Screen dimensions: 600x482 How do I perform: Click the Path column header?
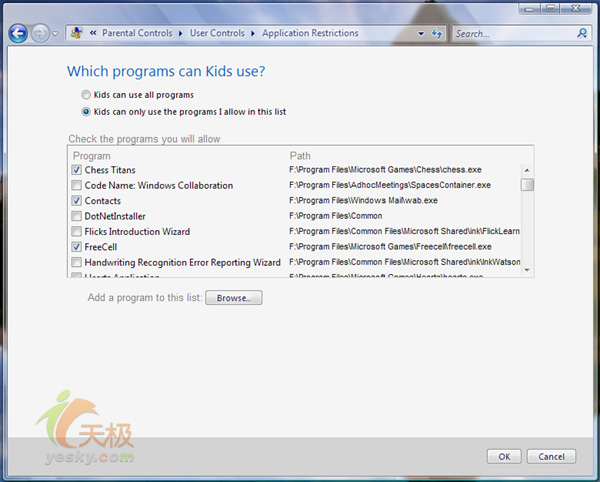click(x=300, y=156)
